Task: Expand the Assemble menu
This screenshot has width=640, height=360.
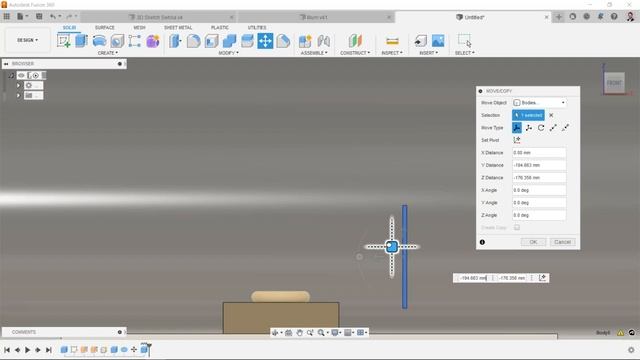Action: pos(314,53)
